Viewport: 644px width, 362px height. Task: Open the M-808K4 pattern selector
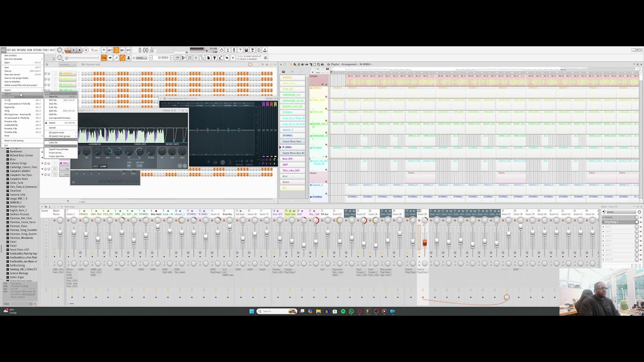162,57
